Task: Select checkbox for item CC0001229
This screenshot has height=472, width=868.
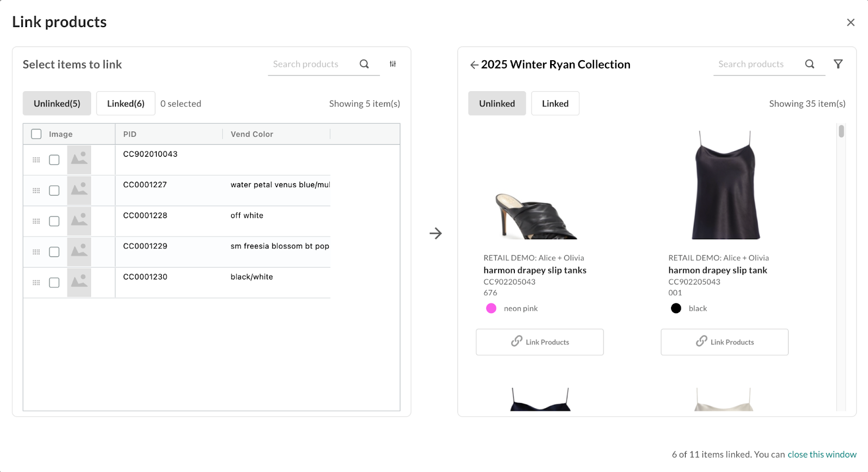Action: [54, 252]
